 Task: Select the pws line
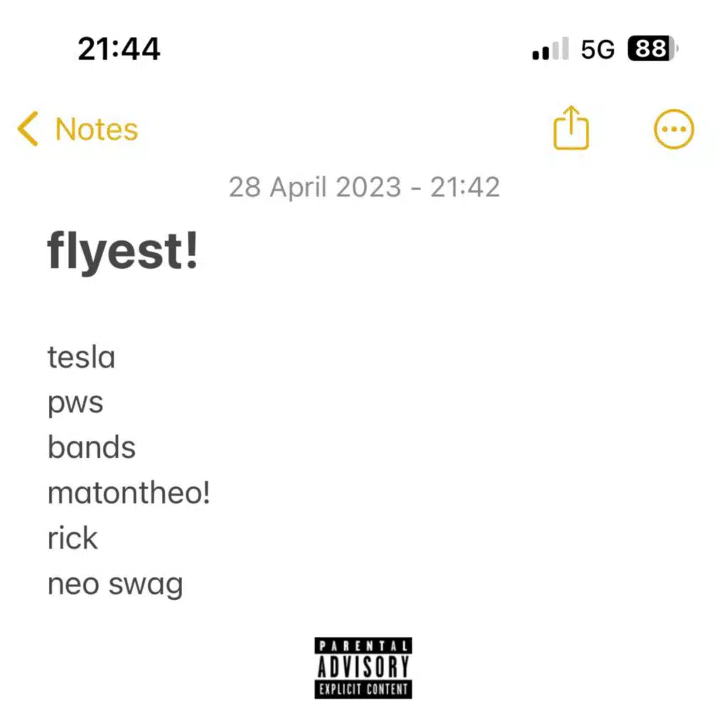click(75, 403)
